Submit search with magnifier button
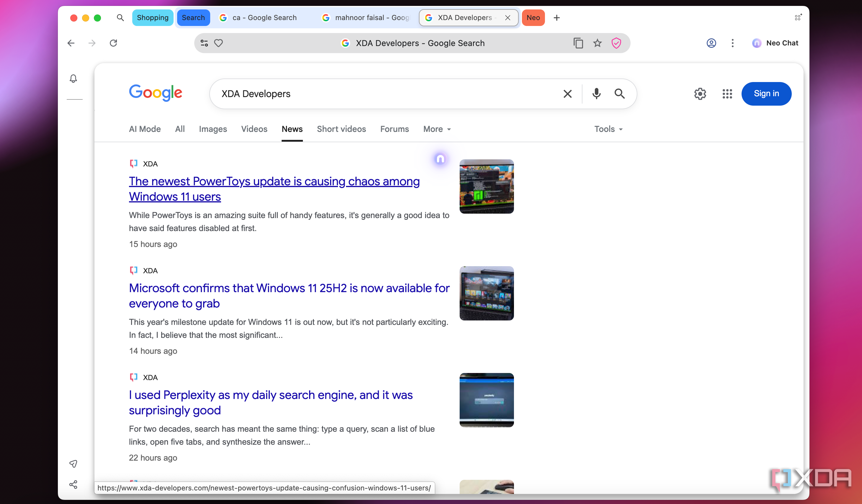This screenshot has width=862, height=504. (619, 94)
